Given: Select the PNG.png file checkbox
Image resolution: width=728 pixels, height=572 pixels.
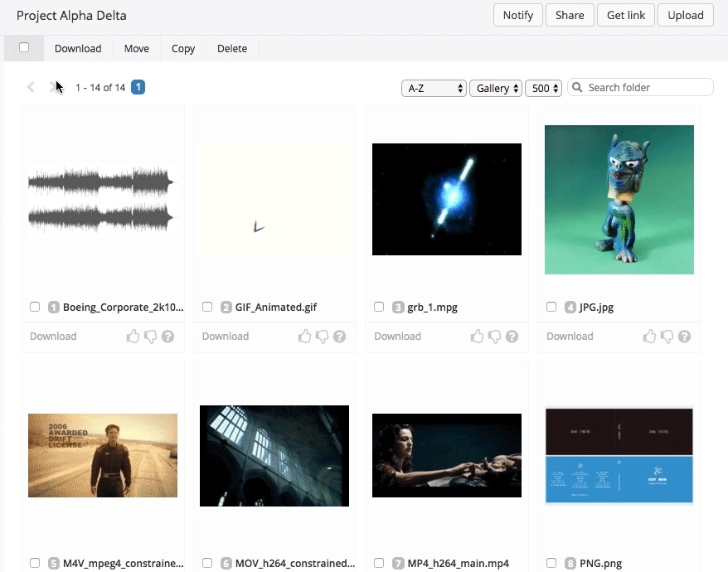Looking at the screenshot, I should click(551, 563).
